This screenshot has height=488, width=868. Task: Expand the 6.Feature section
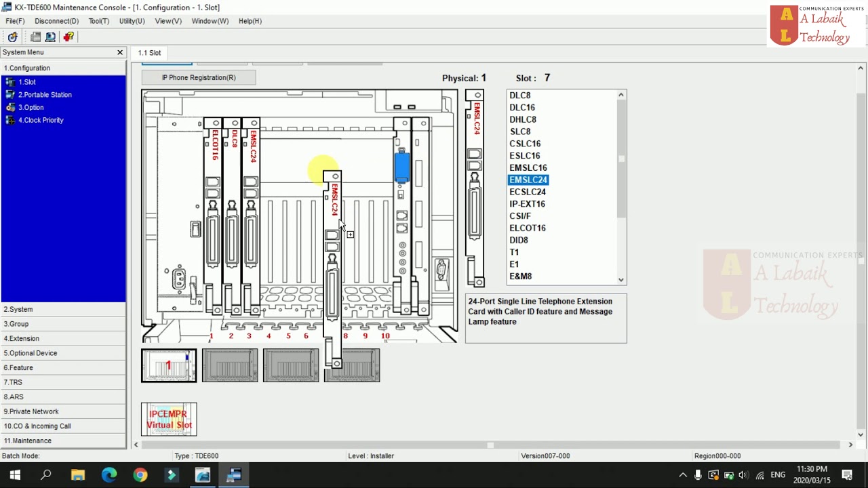coord(63,367)
